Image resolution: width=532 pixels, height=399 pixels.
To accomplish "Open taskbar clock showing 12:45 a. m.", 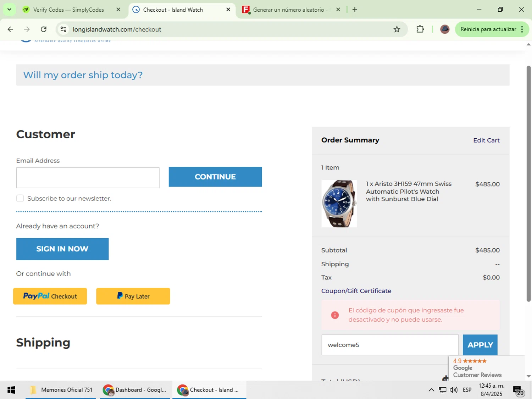I will tap(491, 390).
